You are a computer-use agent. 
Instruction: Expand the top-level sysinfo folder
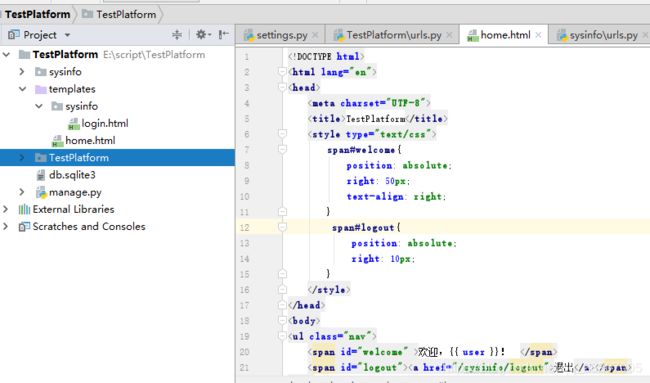[22, 72]
